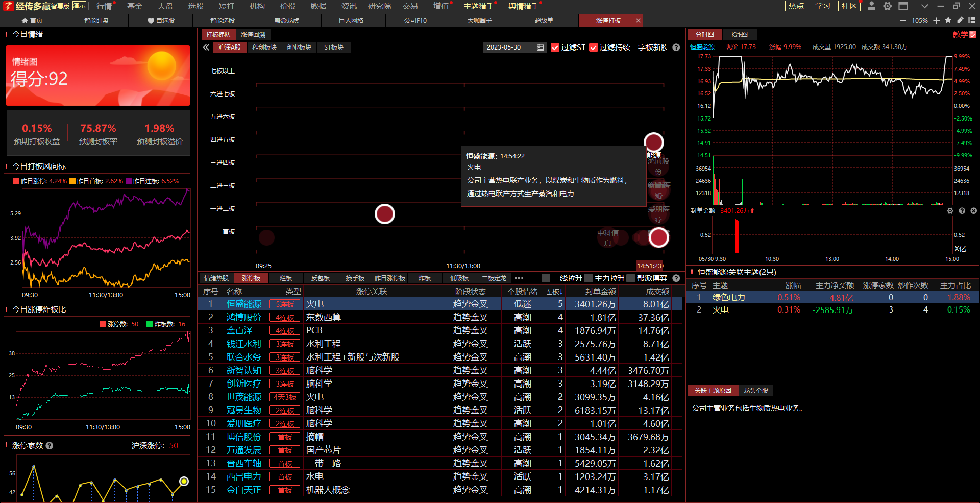
Task: Show more tabs via three-dot icon
Action: [x=519, y=278]
